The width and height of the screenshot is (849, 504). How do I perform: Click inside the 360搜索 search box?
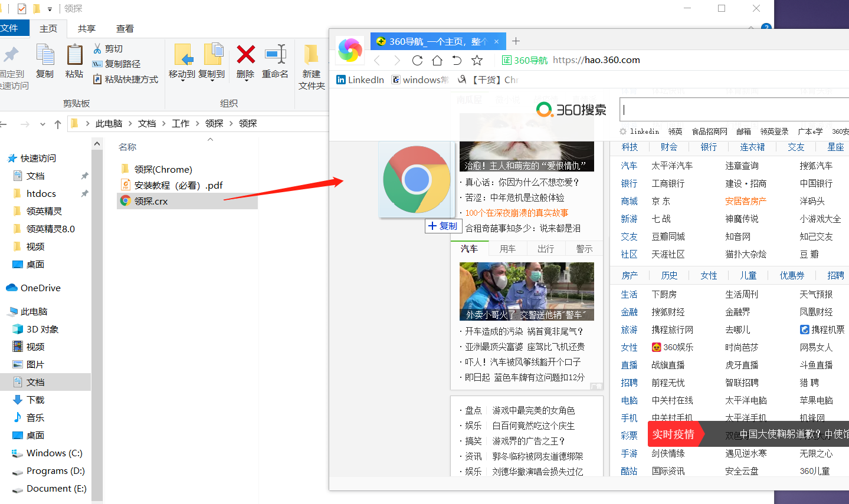[734, 110]
